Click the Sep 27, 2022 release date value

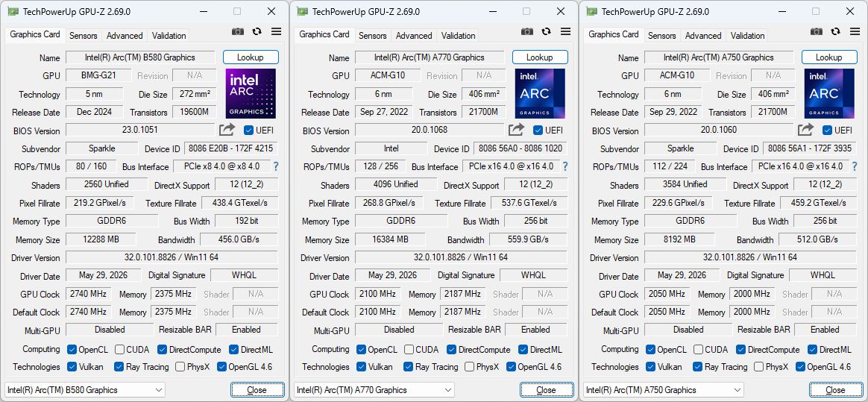point(383,111)
